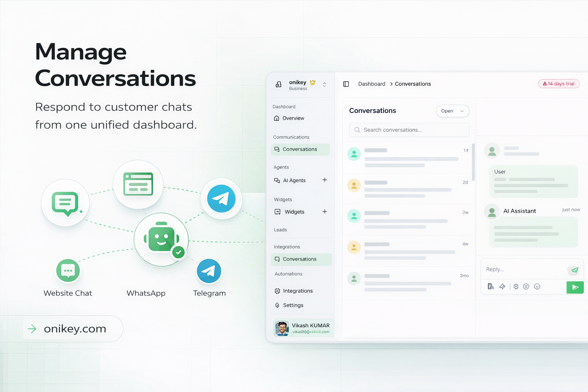Click the AI Assistant name label
Image resolution: width=588 pixels, height=392 pixels.
519,211
